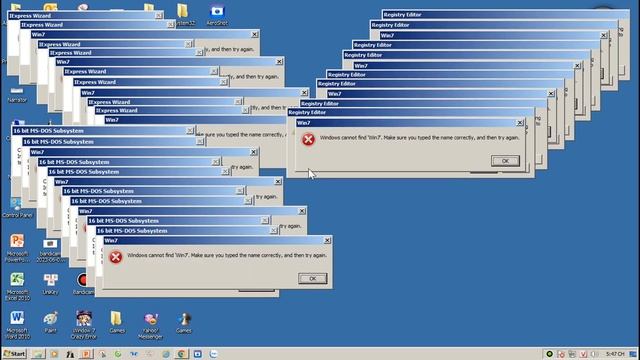
Task: Open the speaker volume tray icon
Action: pyautogui.click(x=594, y=354)
